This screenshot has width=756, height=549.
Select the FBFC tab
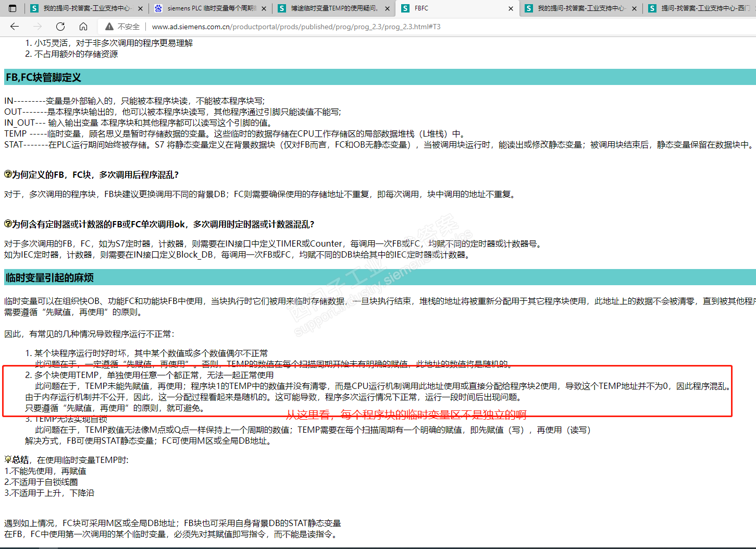pyautogui.click(x=457, y=8)
